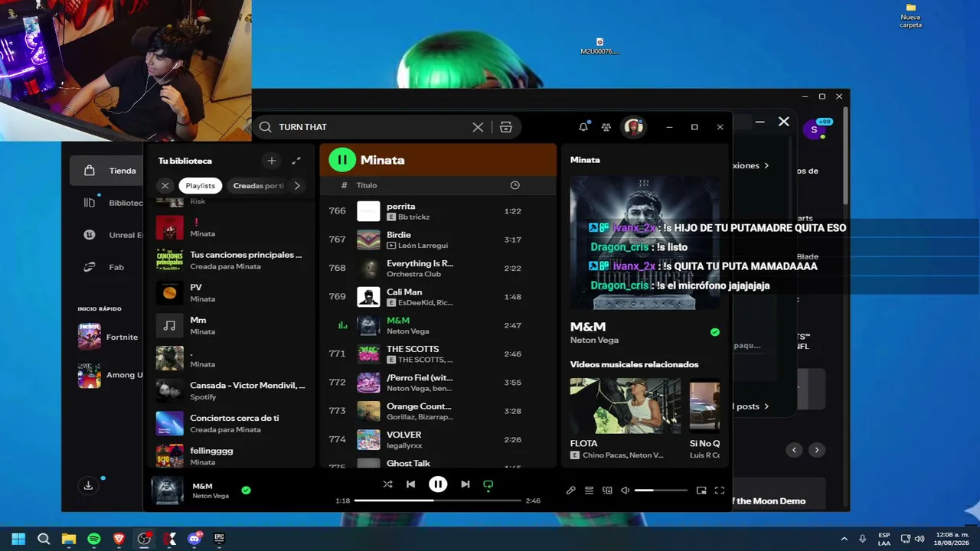
Task: Open the Epic Games account avatar S
Action: (814, 129)
